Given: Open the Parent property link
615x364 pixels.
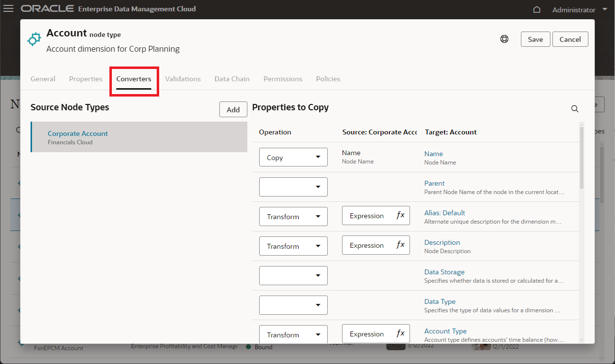Looking at the screenshot, I should coord(434,183).
